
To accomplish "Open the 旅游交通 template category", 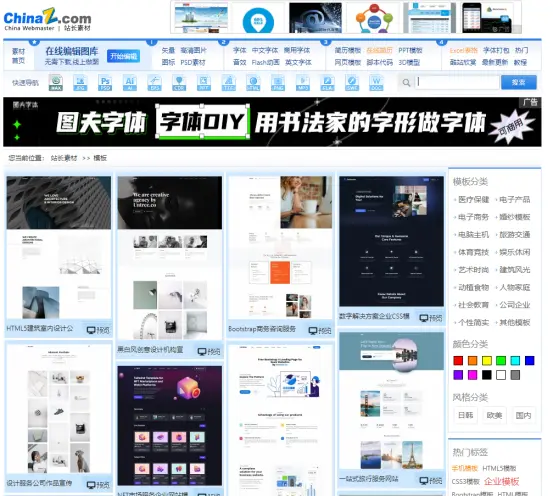I will click(515, 235).
